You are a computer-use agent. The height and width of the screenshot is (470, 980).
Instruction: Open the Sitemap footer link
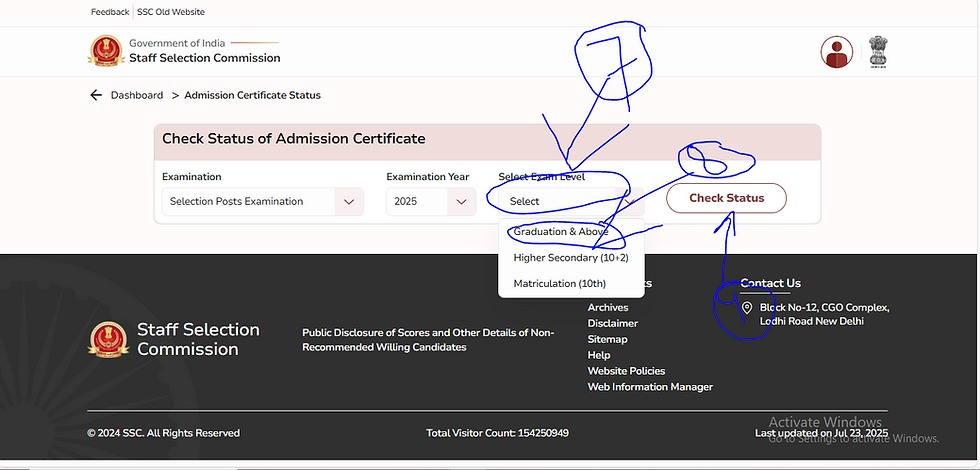point(608,339)
